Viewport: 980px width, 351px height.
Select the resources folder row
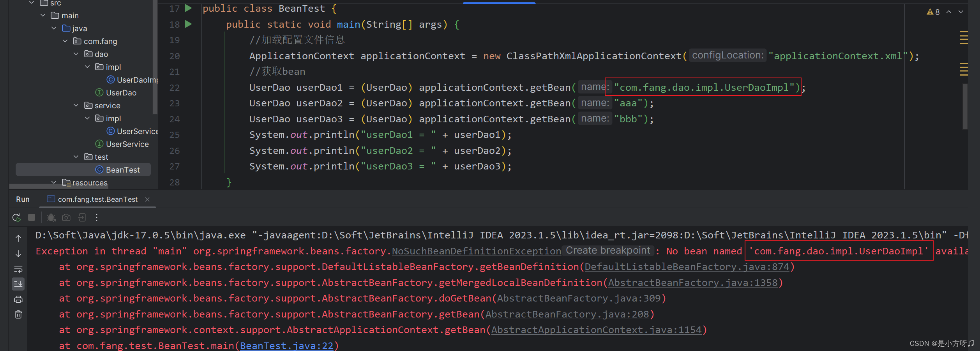[85, 183]
